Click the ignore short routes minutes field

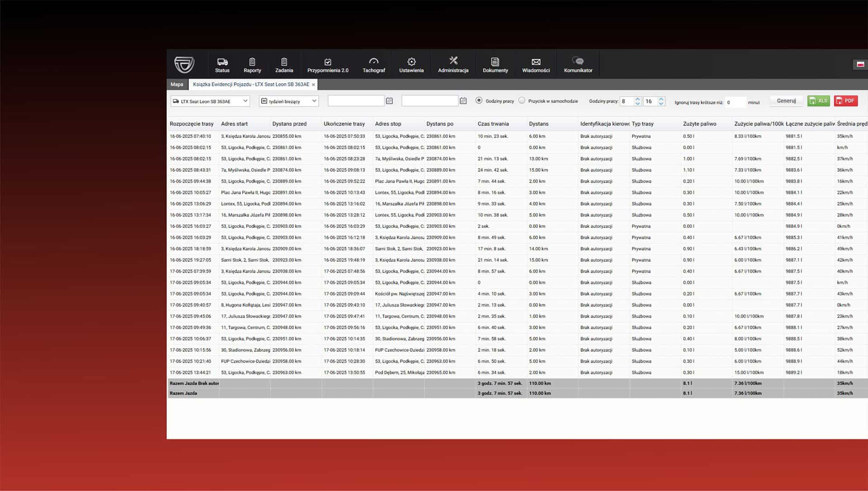(x=735, y=103)
